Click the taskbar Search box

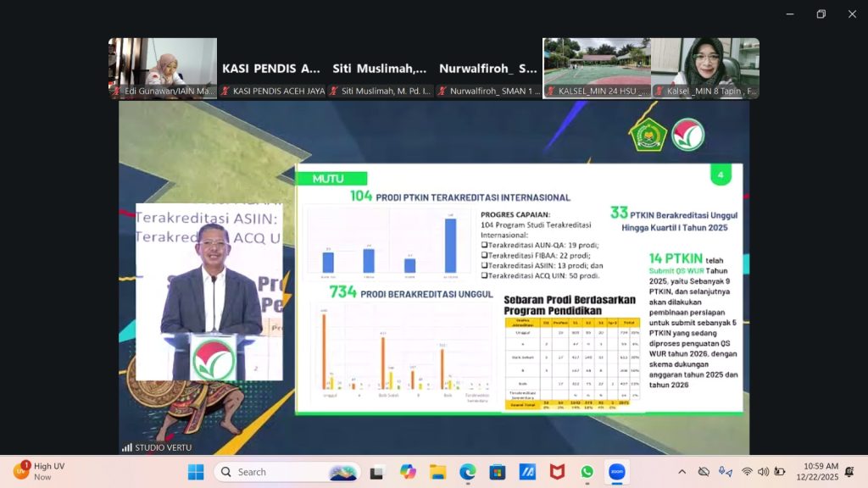tap(287, 472)
